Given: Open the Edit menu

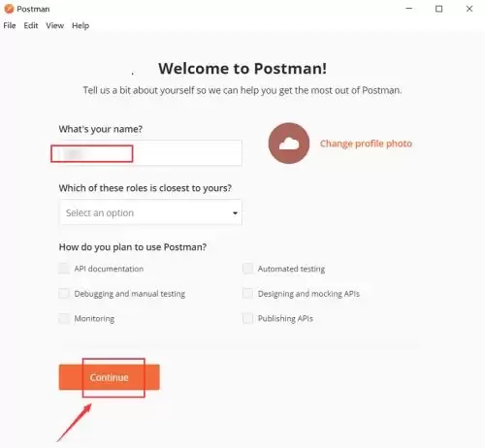Looking at the screenshot, I should 31,25.
